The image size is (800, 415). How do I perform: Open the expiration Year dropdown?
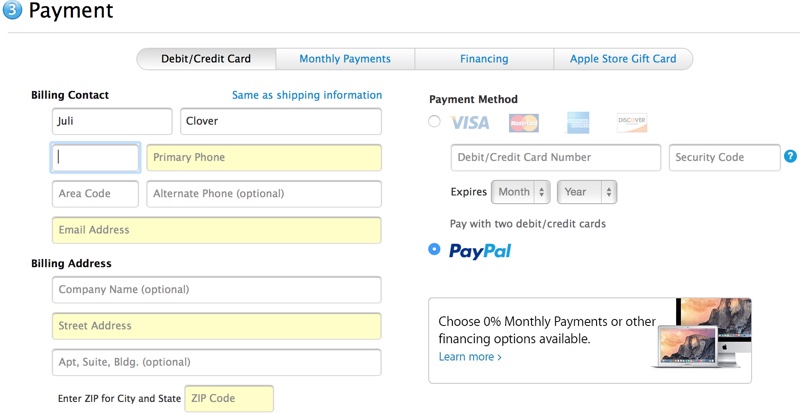click(587, 192)
